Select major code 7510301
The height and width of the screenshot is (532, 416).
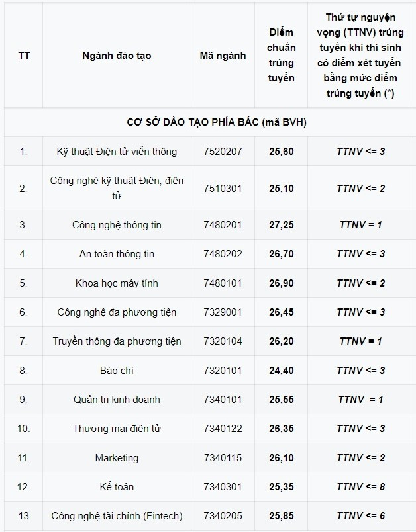tap(223, 188)
